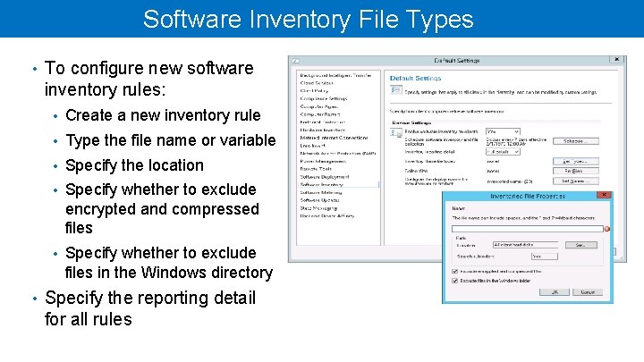Click the Schedule... button
The height and width of the screenshot is (362, 644).
575,141
